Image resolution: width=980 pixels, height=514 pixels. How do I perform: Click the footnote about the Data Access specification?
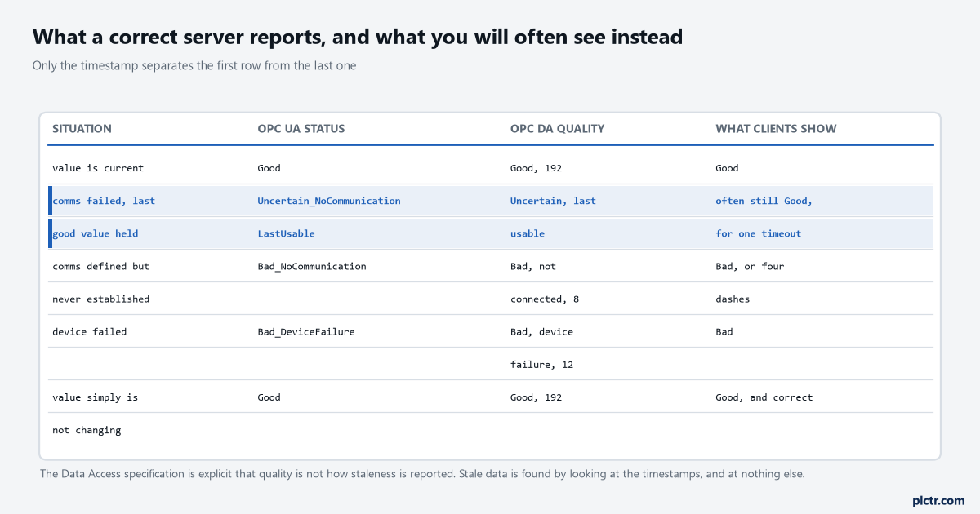click(x=422, y=473)
